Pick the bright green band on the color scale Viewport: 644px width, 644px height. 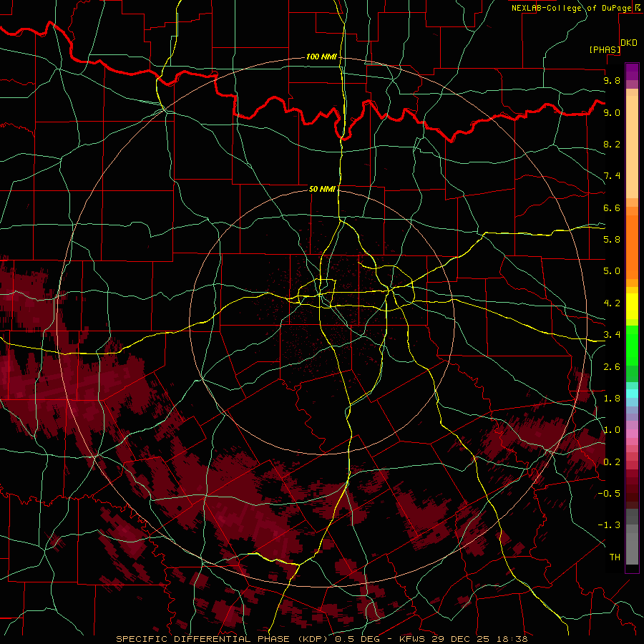pyautogui.click(x=632, y=346)
